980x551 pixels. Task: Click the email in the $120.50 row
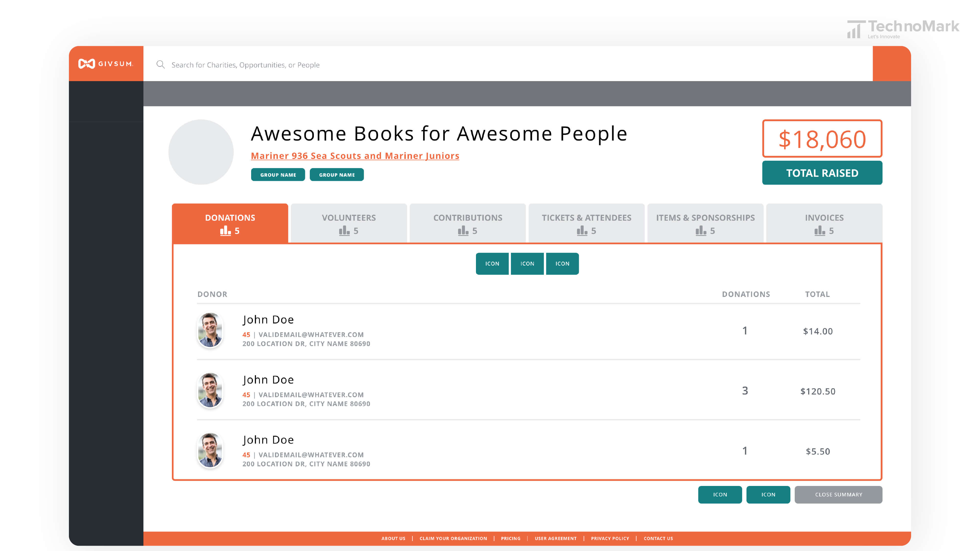pyautogui.click(x=311, y=395)
